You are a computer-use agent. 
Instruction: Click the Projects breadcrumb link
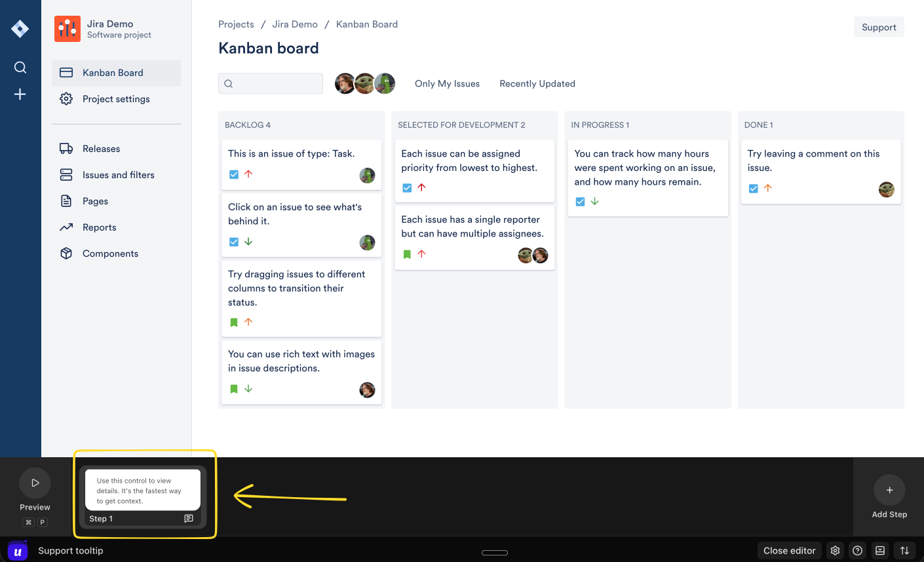tap(236, 24)
